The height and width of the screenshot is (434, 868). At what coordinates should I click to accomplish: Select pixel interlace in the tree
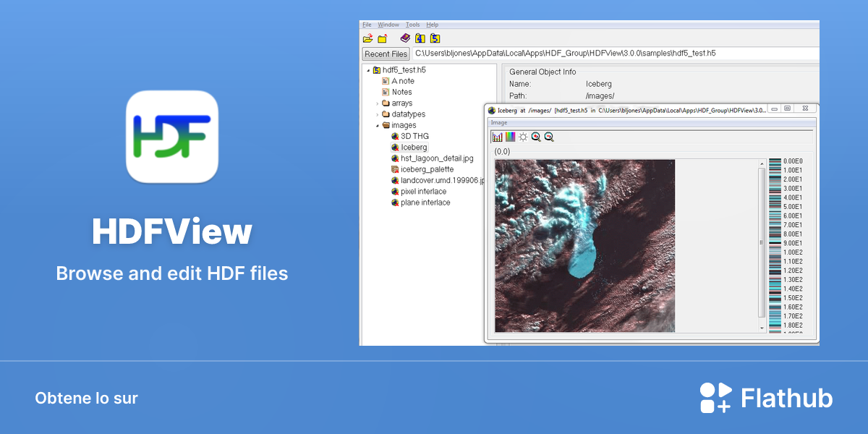[x=425, y=192]
